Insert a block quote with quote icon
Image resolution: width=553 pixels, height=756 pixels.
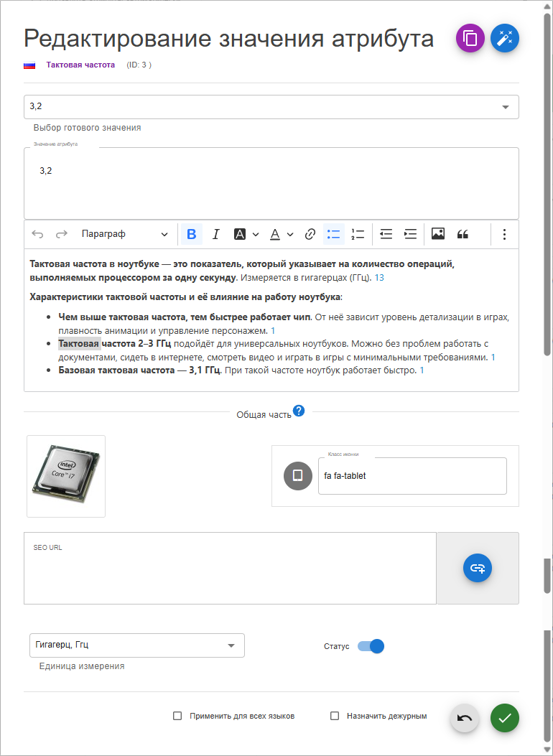click(x=463, y=234)
